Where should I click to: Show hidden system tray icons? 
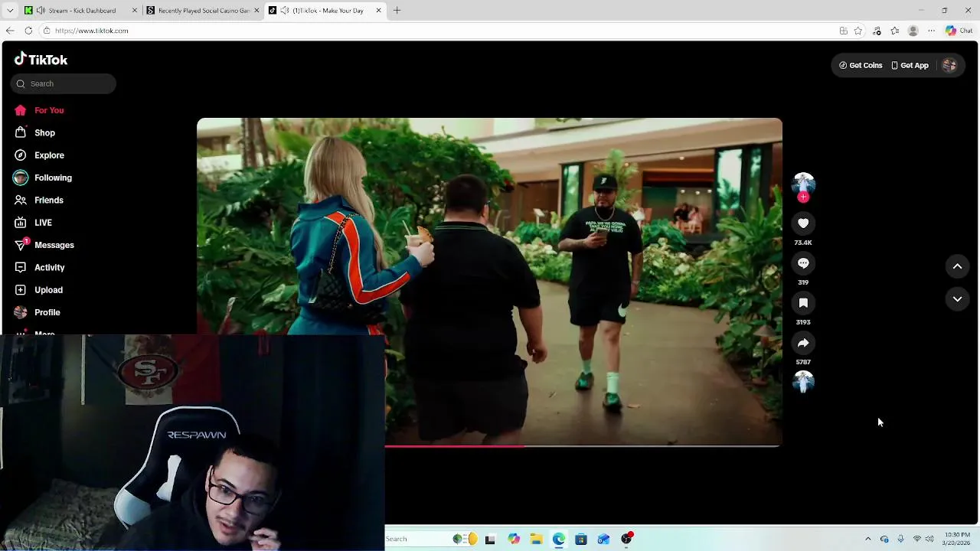(x=867, y=539)
